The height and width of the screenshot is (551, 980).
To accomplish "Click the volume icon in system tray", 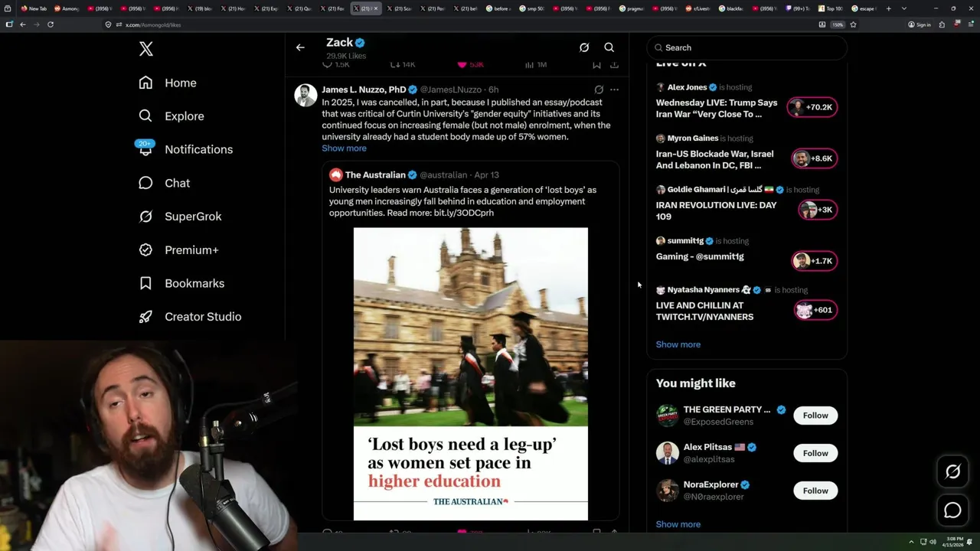I will point(933,542).
